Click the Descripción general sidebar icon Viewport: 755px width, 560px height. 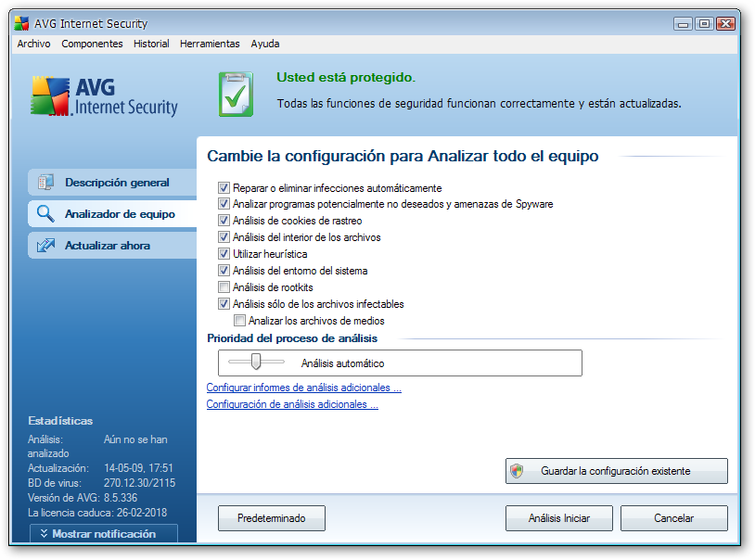pos(45,182)
